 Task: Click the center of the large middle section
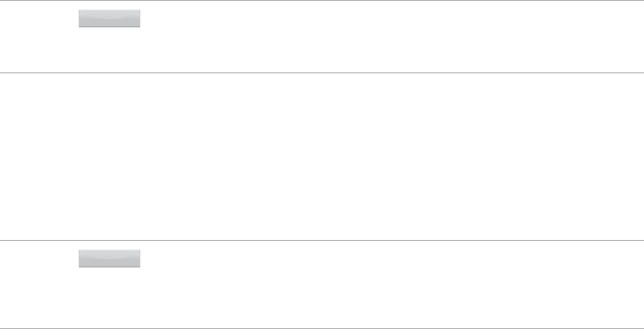pyautogui.click(x=322, y=156)
